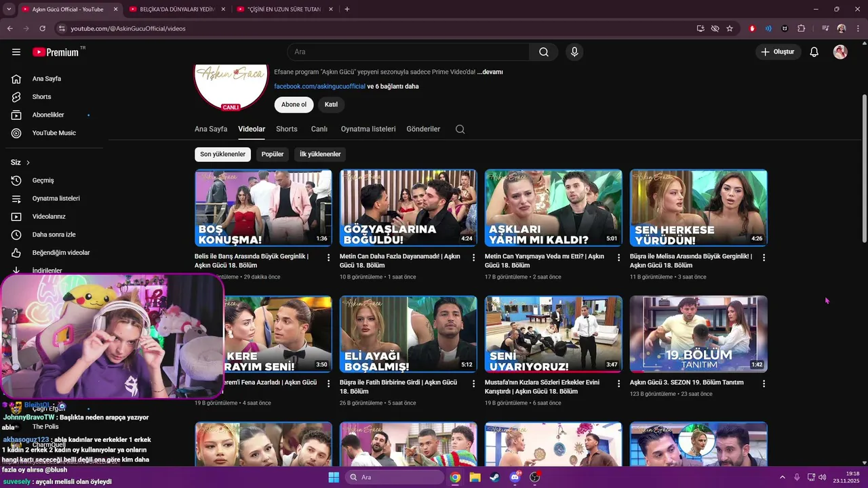Click install app icon in address bar
Screen dimensions: 868x488
701,28
